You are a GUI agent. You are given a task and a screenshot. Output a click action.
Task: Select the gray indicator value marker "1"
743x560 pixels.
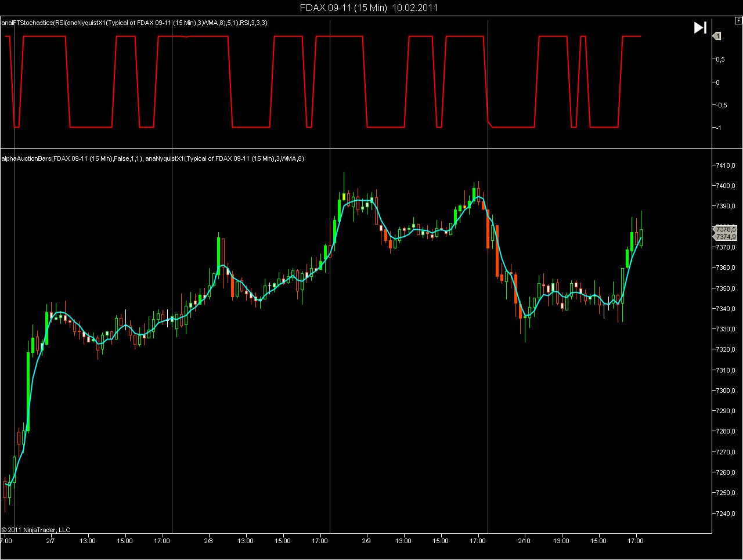coord(717,37)
